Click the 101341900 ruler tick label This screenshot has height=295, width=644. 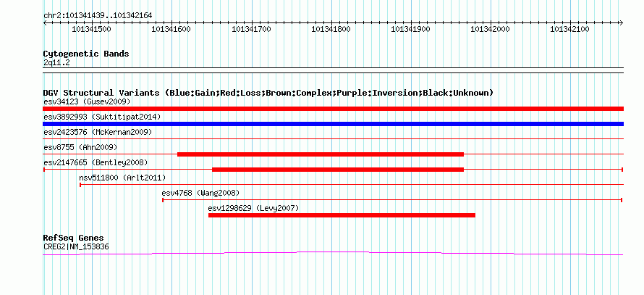410,29
